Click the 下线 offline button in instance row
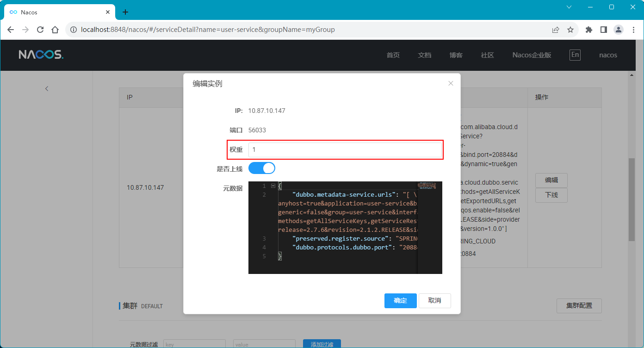 click(551, 195)
